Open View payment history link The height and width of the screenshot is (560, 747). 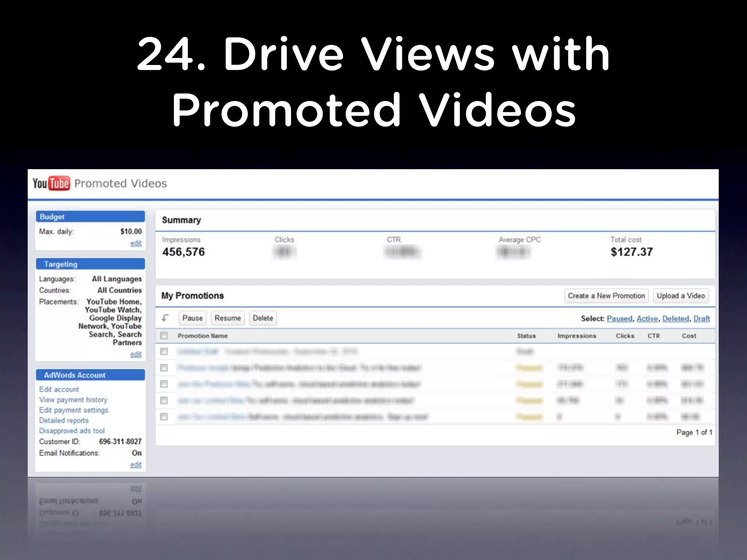click(73, 400)
